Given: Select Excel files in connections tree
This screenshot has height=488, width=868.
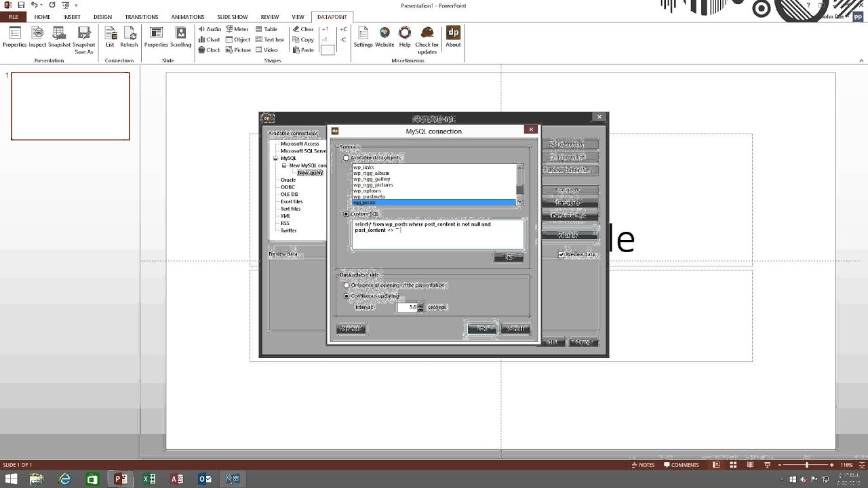Looking at the screenshot, I should 292,202.
